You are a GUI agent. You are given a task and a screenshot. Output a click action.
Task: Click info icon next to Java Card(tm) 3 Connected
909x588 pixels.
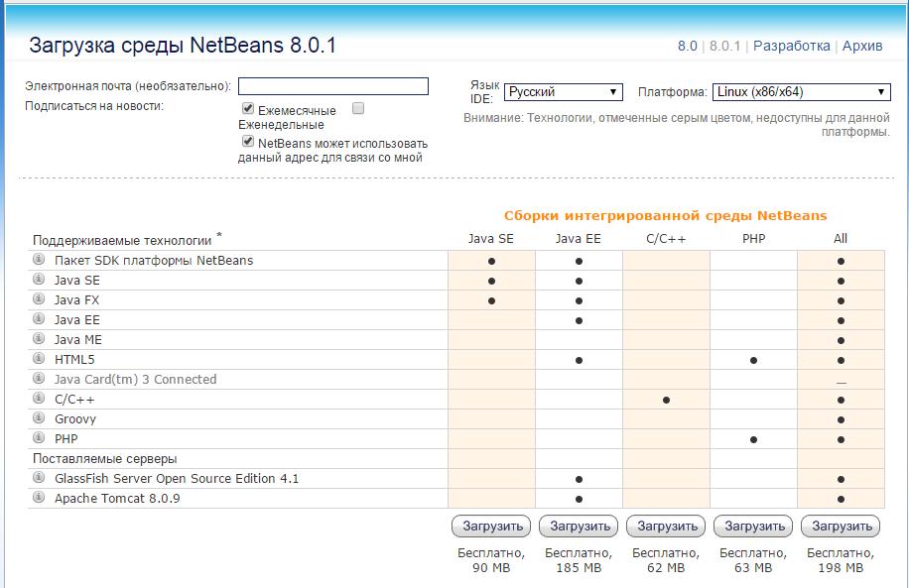pos(39,378)
